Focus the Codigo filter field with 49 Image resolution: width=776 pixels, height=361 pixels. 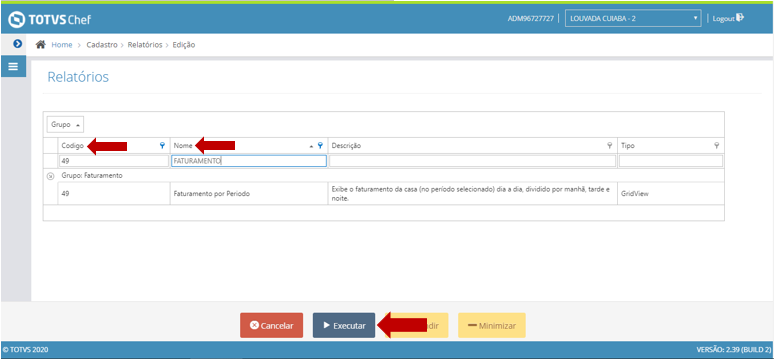[x=114, y=161]
